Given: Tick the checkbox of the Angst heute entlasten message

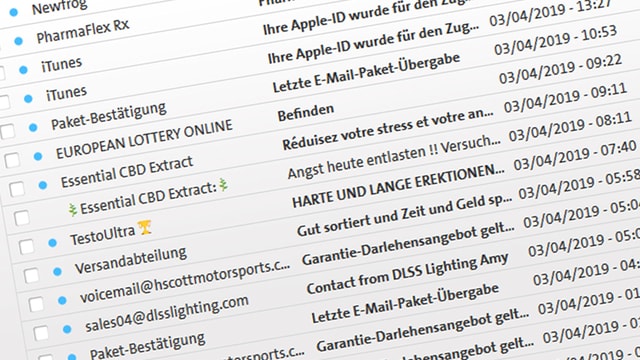Looking at the screenshot, I should click(x=22, y=218).
